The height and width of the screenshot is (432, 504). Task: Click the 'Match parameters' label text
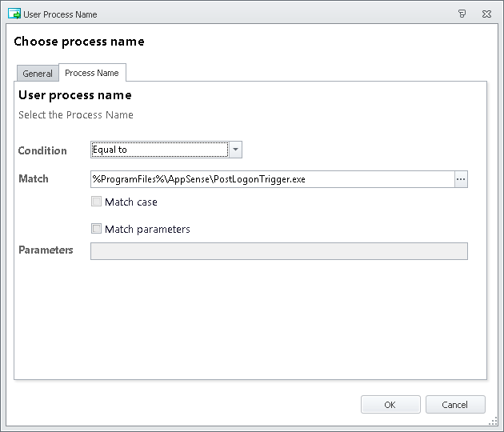[147, 230]
